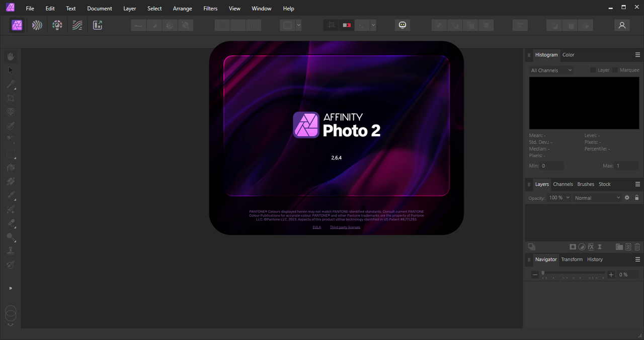Image resolution: width=644 pixels, height=340 pixels.
Task: Open the Arrange menu
Action: click(182, 9)
